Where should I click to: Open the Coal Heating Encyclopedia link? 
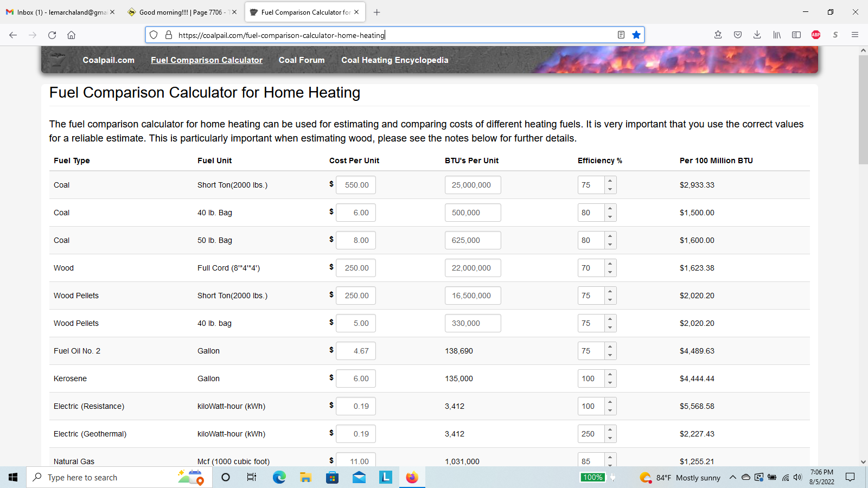pos(394,60)
